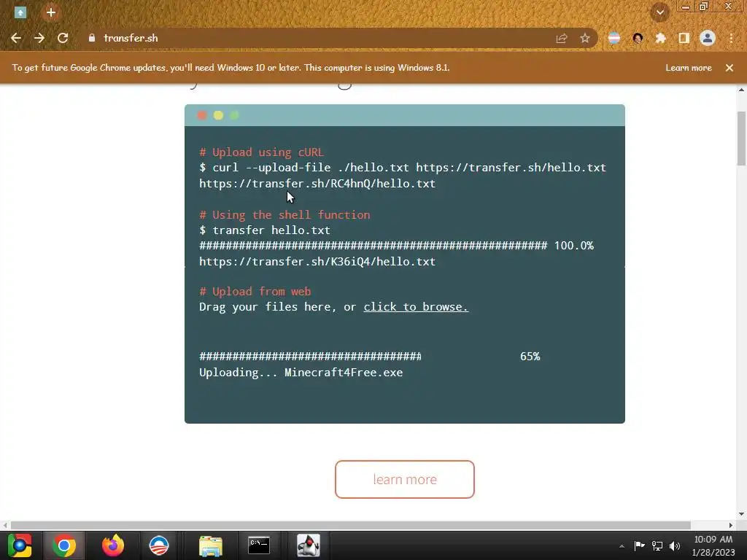747x560 pixels.
Task: Go back with the browser back arrow
Action: (x=16, y=38)
